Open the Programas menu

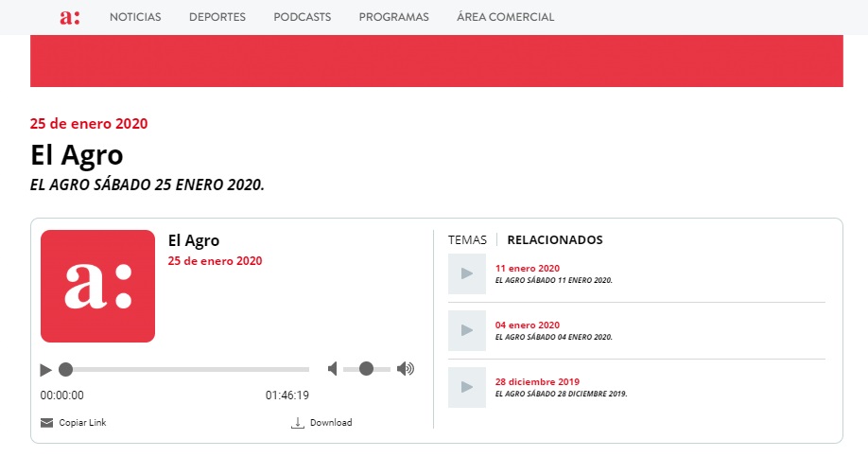point(393,17)
